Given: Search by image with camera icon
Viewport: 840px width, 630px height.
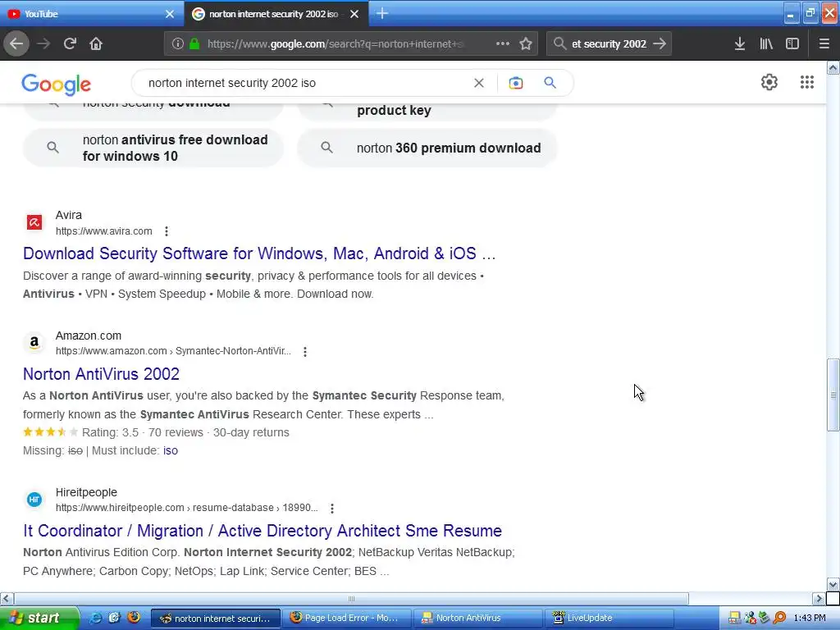Looking at the screenshot, I should click(x=515, y=83).
